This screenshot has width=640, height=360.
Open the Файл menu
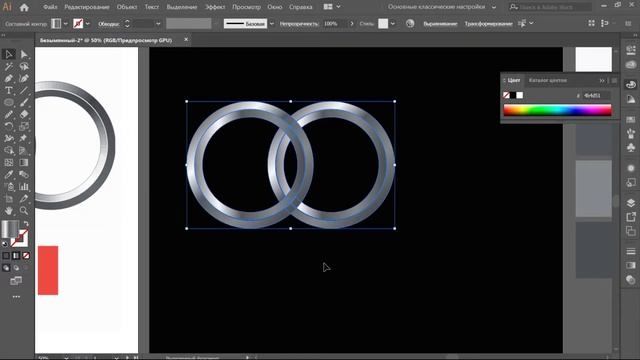(50, 7)
